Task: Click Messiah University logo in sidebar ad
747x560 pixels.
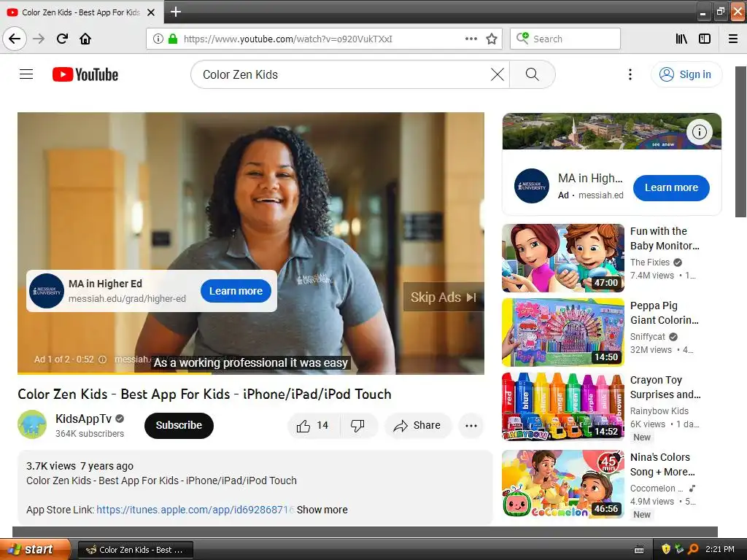Action: click(532, 186)
